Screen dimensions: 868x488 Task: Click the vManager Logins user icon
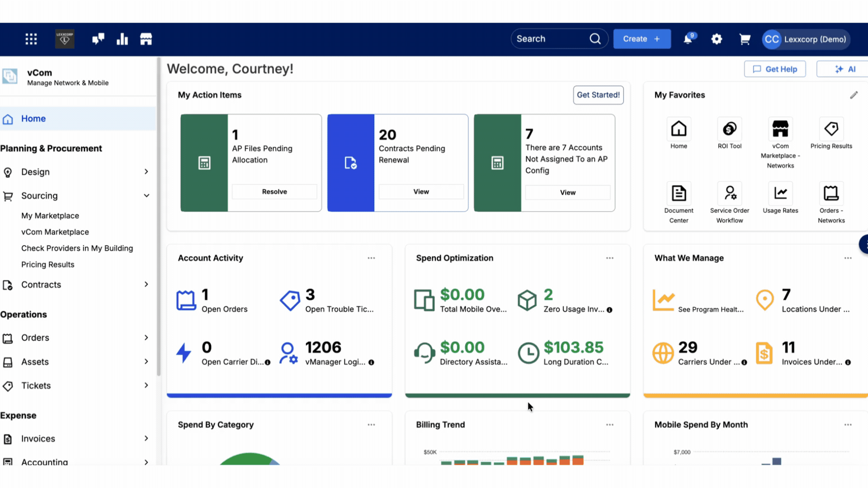click(288, 353)
